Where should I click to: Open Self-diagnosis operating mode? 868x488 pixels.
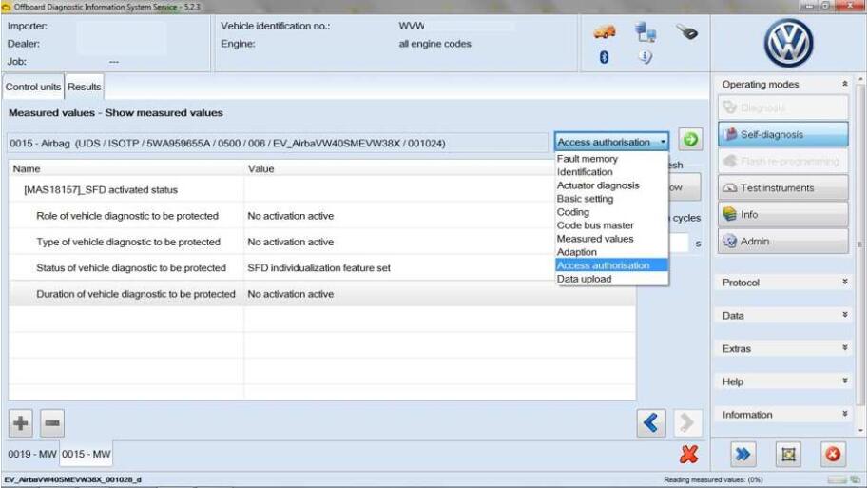point(782,134)
